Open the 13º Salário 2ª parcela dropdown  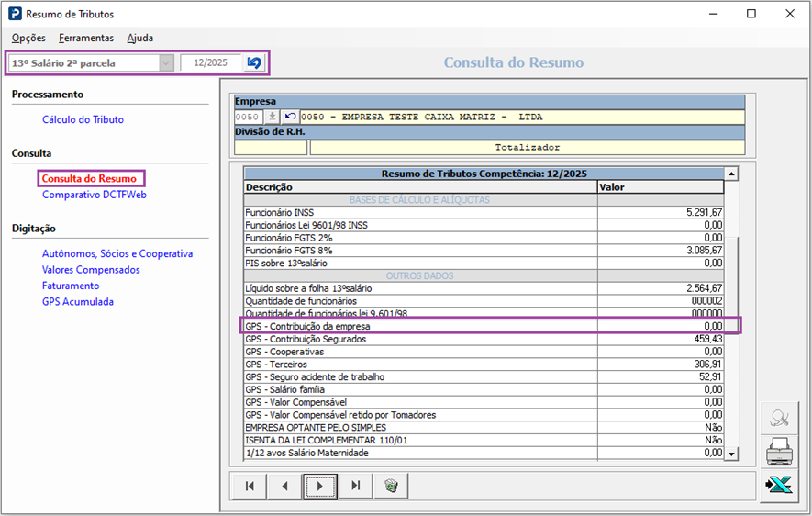[166, 62]
